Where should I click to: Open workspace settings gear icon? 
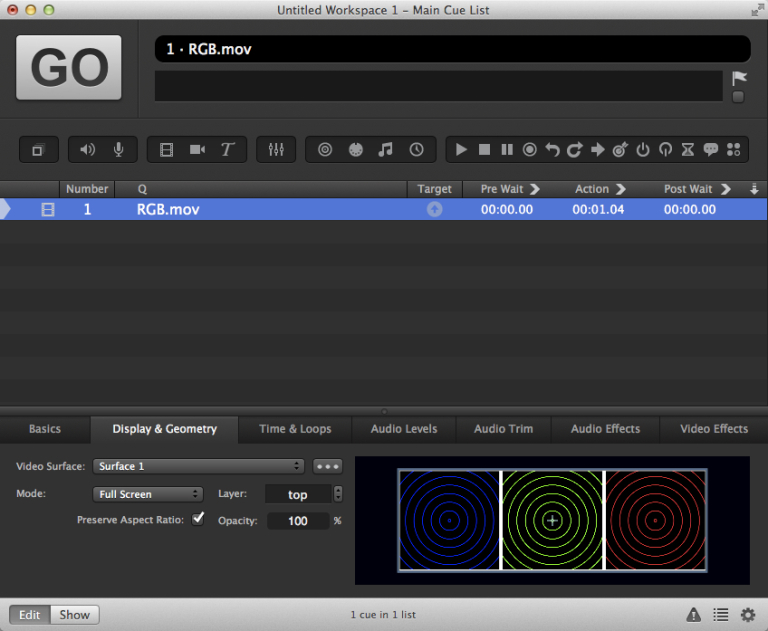(748, 614)
